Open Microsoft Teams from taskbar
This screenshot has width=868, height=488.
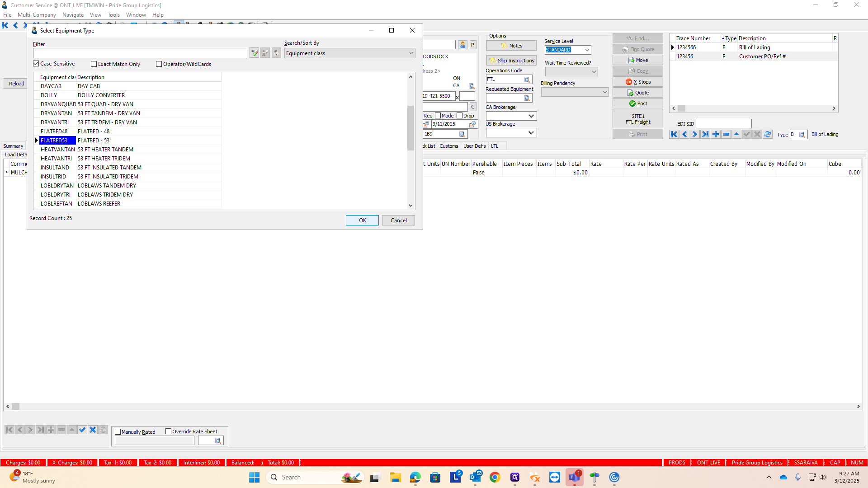(574, 477)
